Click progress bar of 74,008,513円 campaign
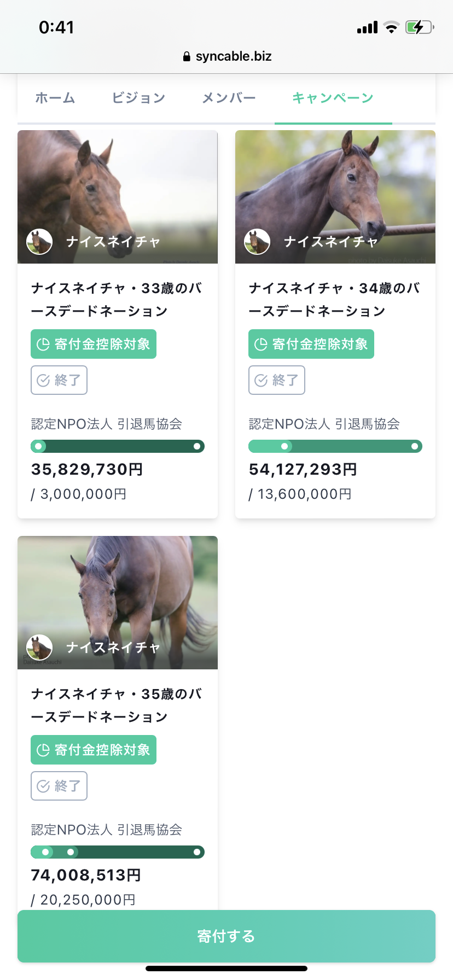Image resolution: width=453 pixels, height=980 pixels. coord(118,852)
